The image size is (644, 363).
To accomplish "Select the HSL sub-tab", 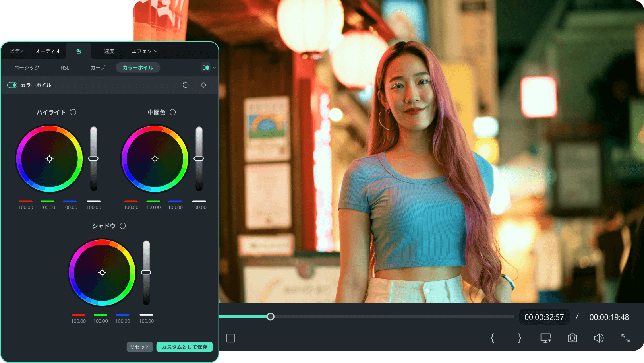I will coord(65,68).
